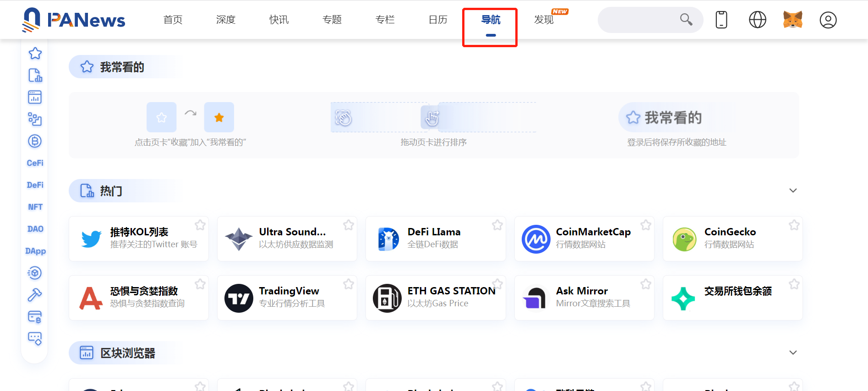Click the mobile phone app icon

[x=721, y=20]
